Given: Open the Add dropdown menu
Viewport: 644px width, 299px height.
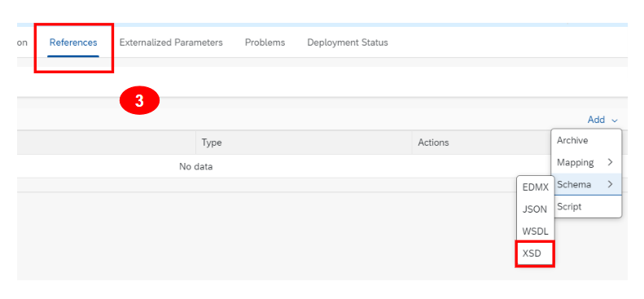Looking at the screenshot, I should [x=602, y=120].
